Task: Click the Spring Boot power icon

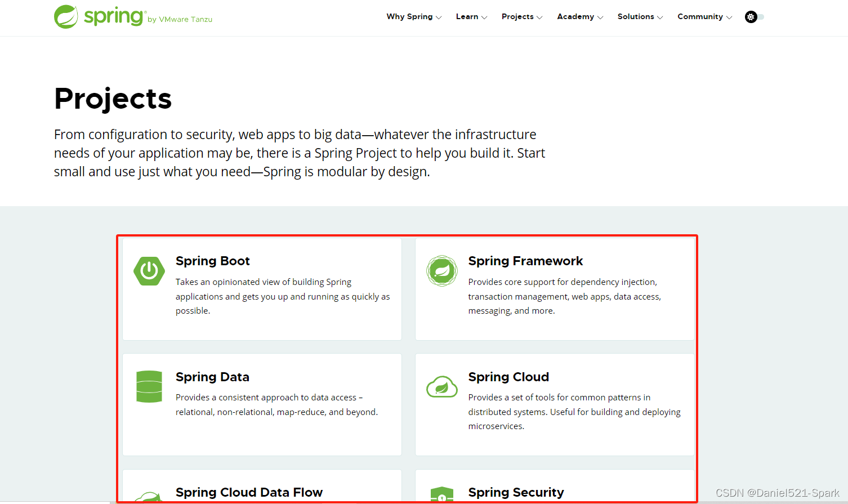Action: pyautogui.click(x=149, y=271)
